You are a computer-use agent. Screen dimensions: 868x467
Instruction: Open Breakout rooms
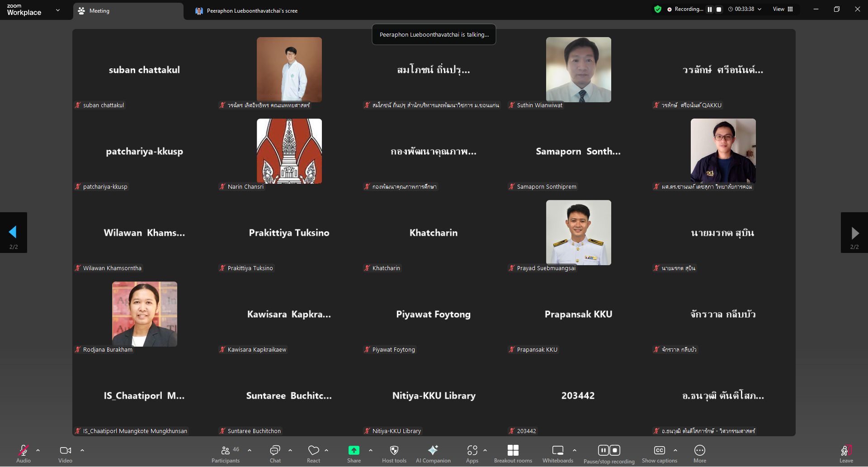(x=513, y=454)
